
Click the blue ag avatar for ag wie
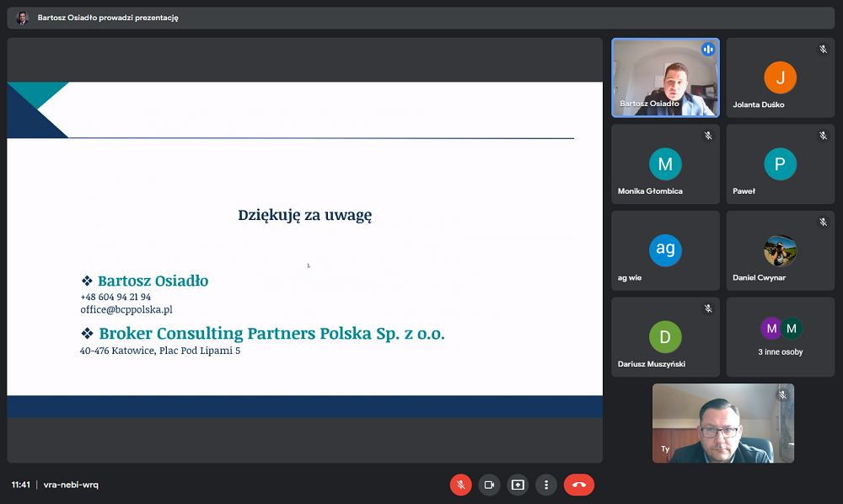coord(665,249)
